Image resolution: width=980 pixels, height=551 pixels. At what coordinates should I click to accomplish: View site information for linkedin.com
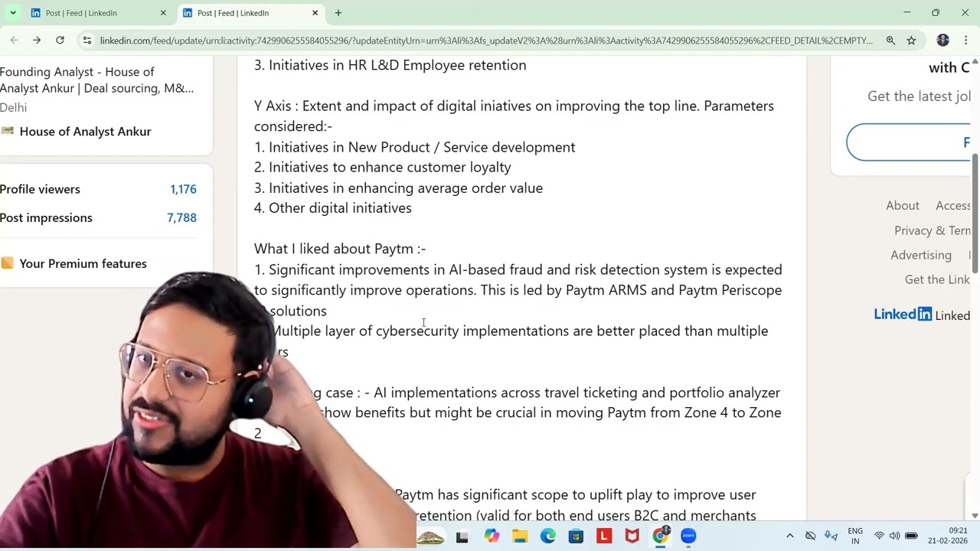(87, 41)
